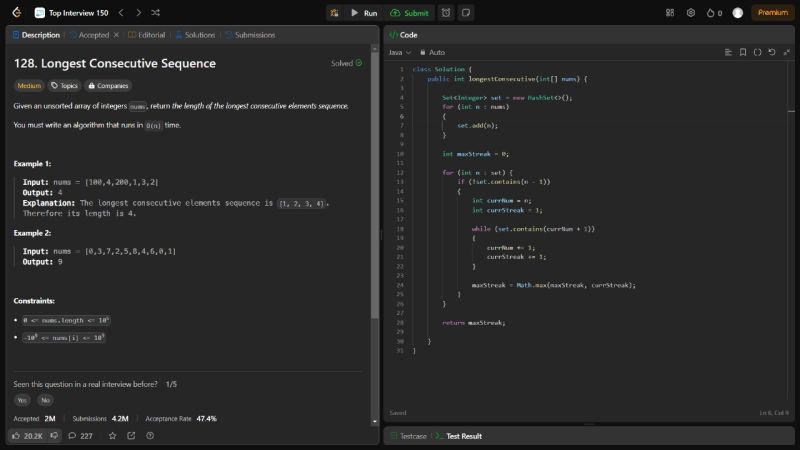800x450 pixels.
Task: Click the Example 1 heading
Action: [x=32, y=164]
